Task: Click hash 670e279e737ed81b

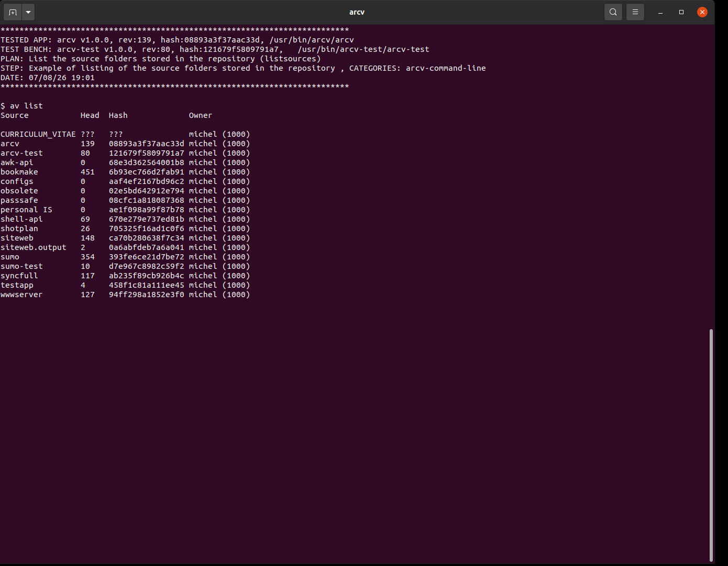Action: click(x=147, y=219)
